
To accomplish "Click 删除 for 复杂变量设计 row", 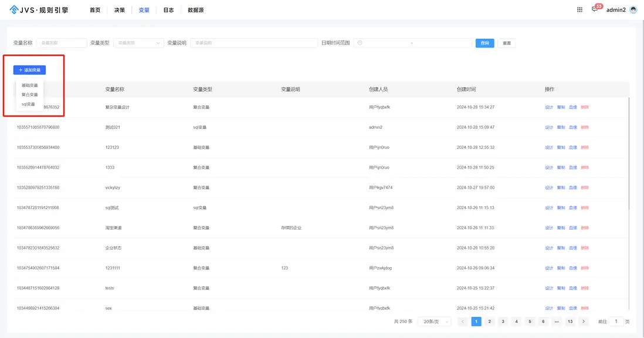I will (x=585, y=107).
